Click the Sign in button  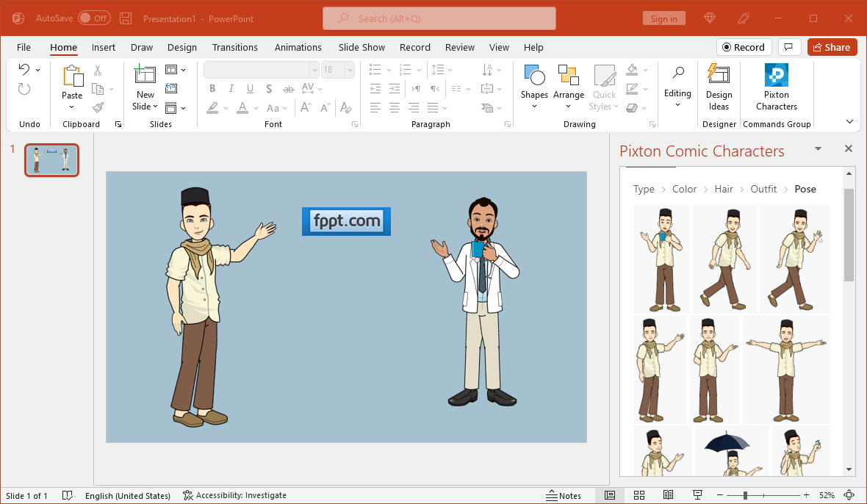click(664, 18)
